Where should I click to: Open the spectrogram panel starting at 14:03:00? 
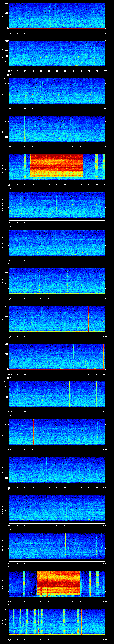(57, 91)
